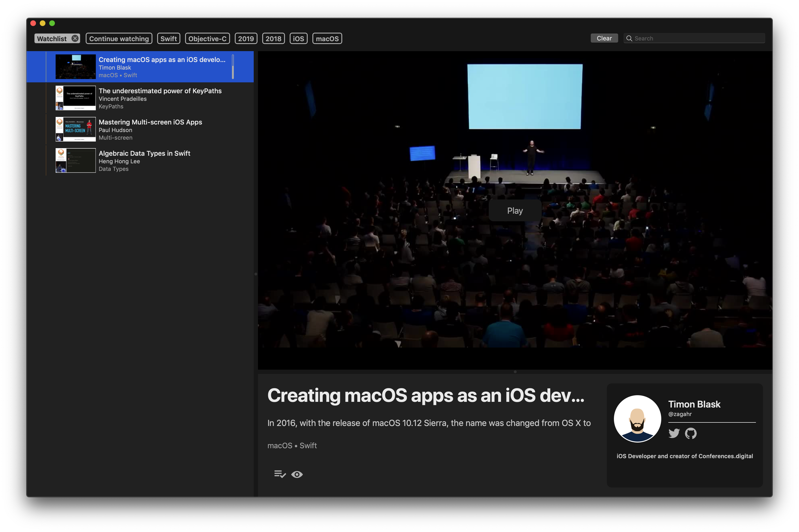The image size is (799, 532).
Task: Remove the Watchlist filter chip
Action: [75, 38]
